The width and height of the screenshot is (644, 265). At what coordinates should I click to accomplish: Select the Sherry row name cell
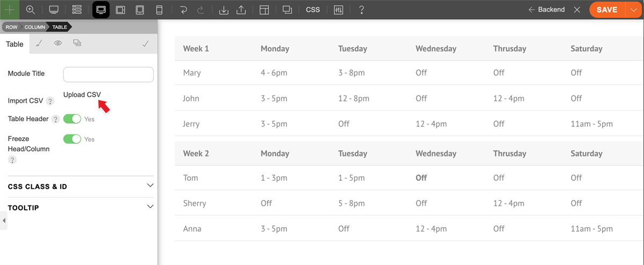194,203
